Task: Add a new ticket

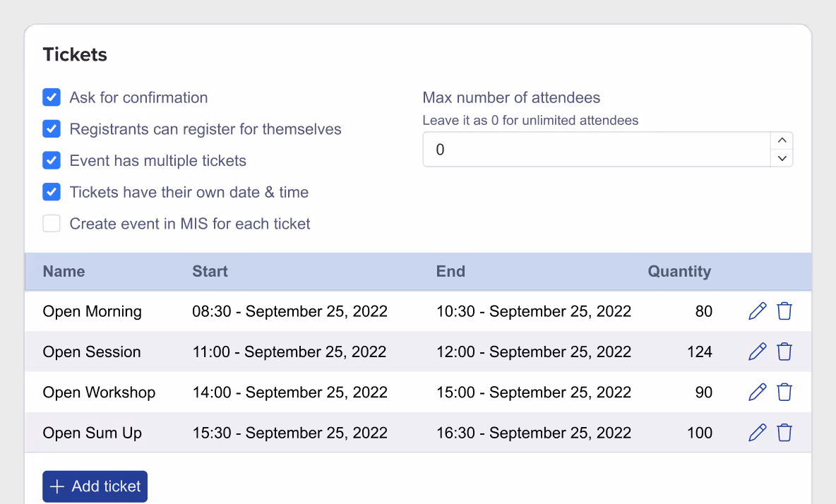Action: 95,486
